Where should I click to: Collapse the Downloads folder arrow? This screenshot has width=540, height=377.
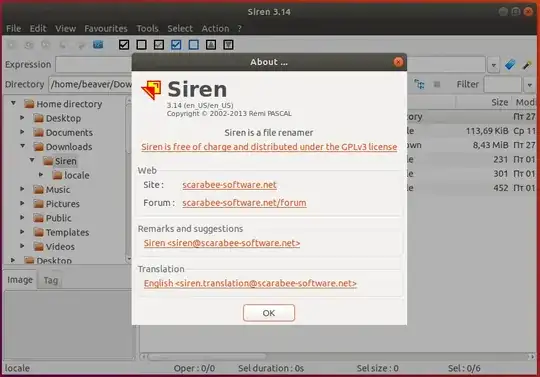point(22,146)
